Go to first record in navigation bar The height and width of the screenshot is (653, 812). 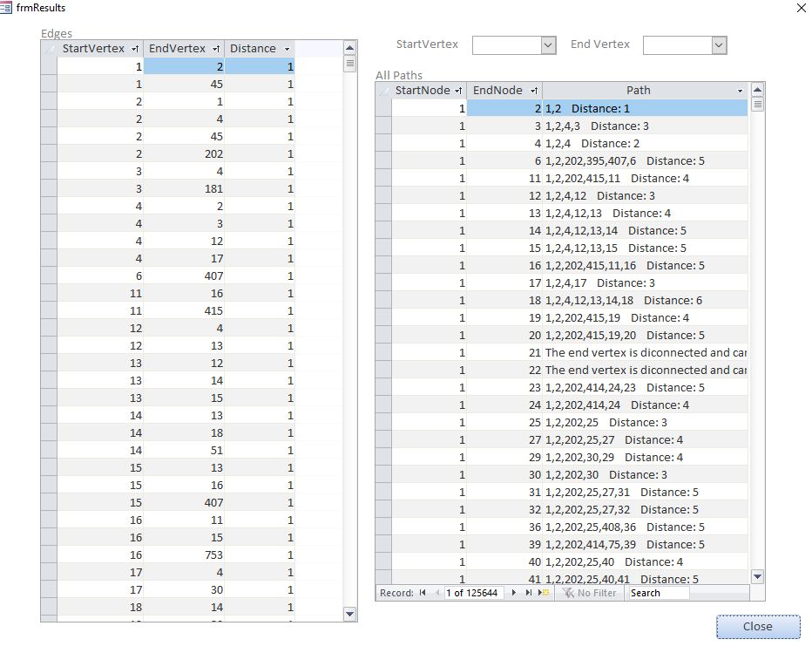click(x=423, y=592)
